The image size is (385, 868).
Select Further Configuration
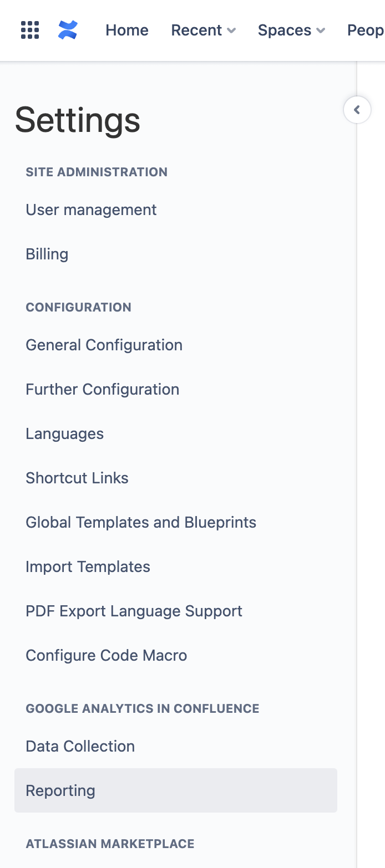pos(102,389)
